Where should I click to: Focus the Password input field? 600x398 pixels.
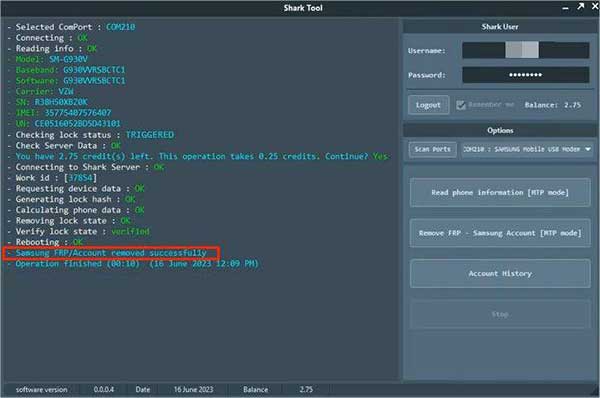pos(525,75)
